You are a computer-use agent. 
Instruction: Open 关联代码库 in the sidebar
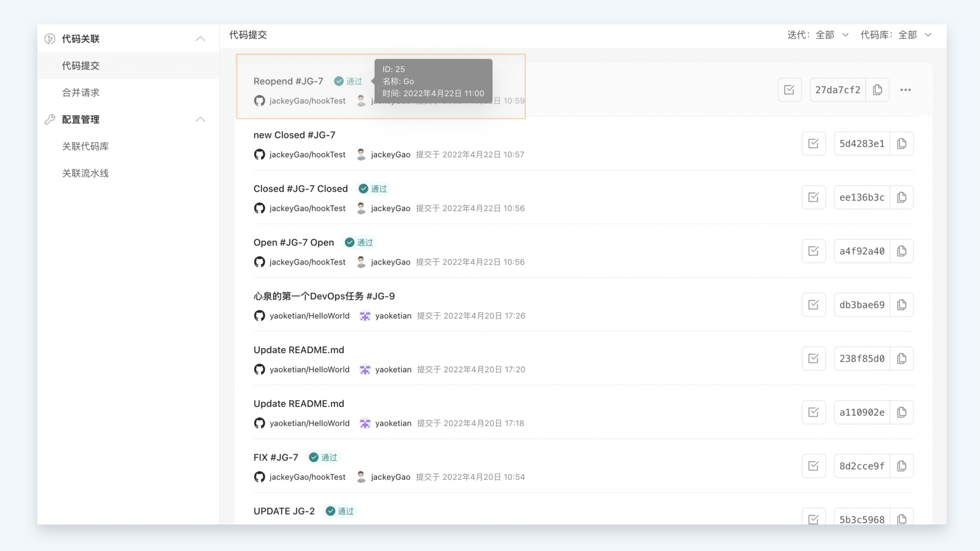pos(85,146)
